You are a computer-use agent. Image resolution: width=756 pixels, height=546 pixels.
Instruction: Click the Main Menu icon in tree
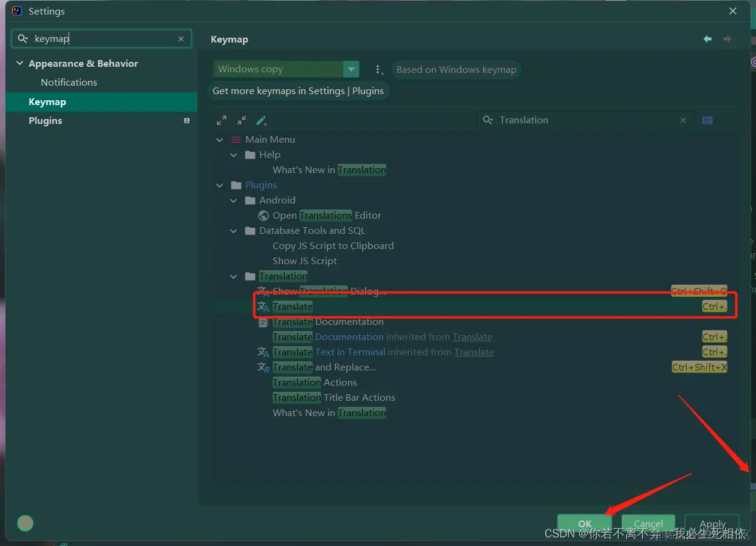tap(236, 140)
